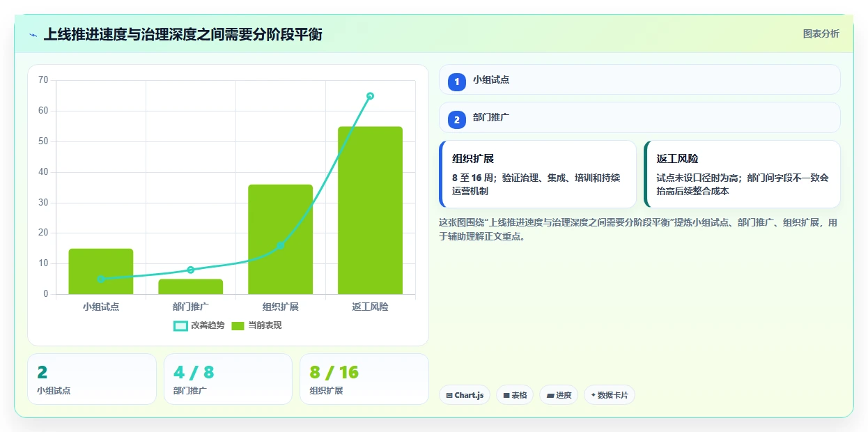The image size is (868, 432).
Task: Open the 部门推广 step row
Action: (x=640, y=117)
